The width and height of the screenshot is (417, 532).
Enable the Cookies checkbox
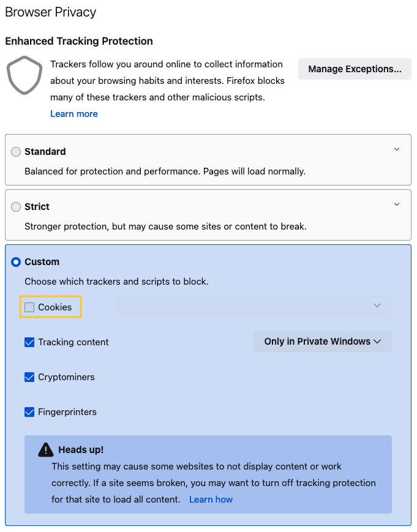(x=29, y=307)
